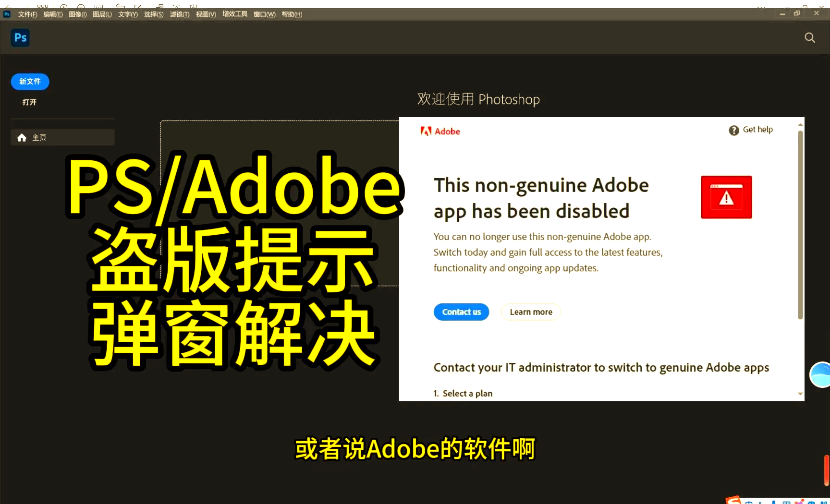This screenshot has height=504, width=830.
Task: Open Get help in the Adobe dialog
Action: point(751,130)
